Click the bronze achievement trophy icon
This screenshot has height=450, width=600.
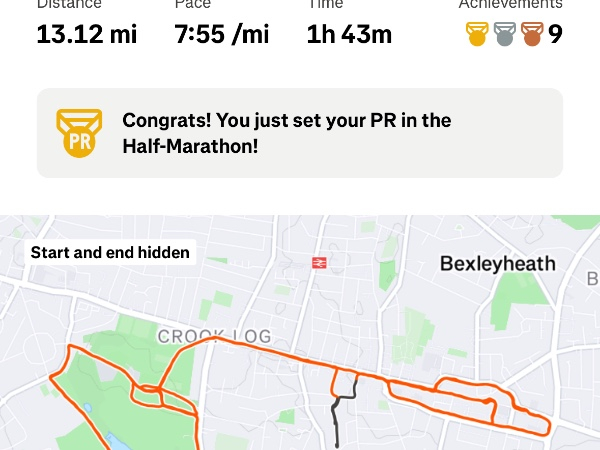pos(532,35)
